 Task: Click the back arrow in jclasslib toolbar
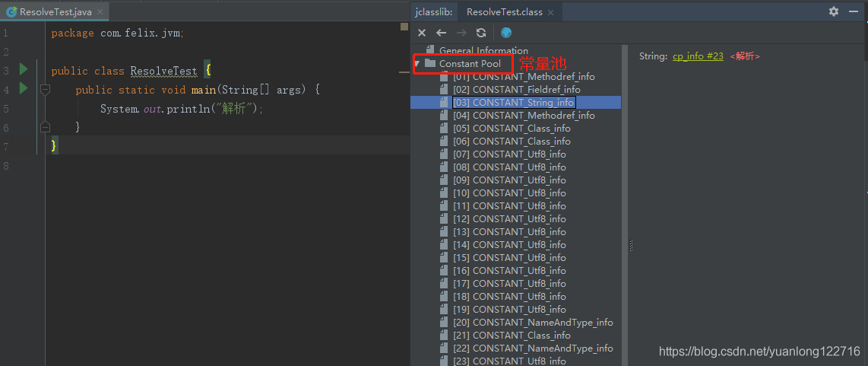point(442,33)
